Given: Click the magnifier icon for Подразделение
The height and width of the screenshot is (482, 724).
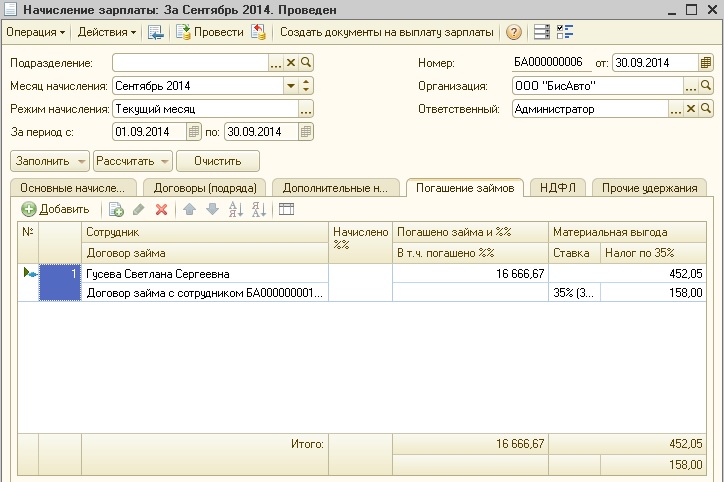Looking at the screenshot, I should tap(306, 62).
